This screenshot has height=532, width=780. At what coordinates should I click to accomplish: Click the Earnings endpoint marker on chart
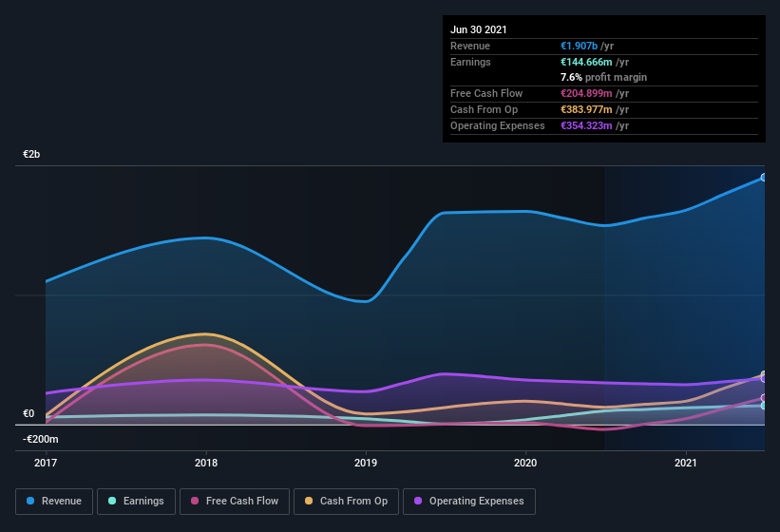point(764,406)
